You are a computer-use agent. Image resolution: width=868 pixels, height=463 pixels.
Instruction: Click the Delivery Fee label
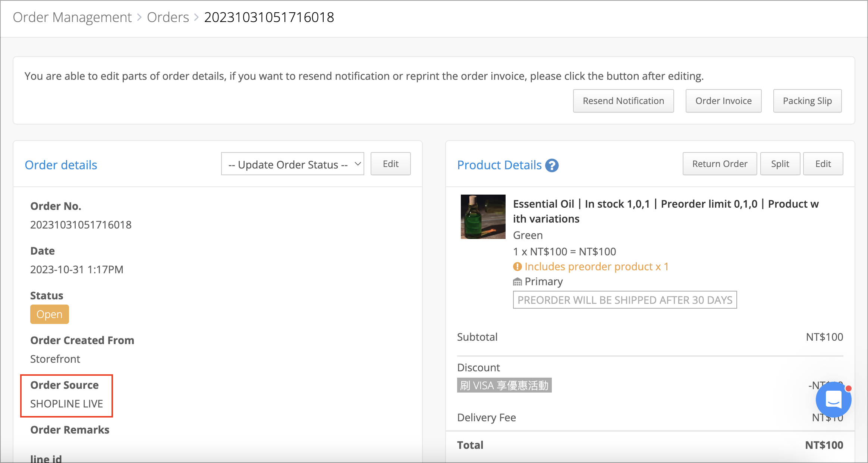pos(487,418)
